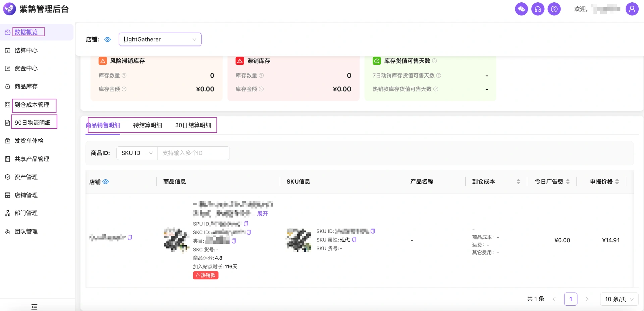Switch to 待结算明细 tab
The height and width of the screenshot is (311, 644).
click(148, 125)
